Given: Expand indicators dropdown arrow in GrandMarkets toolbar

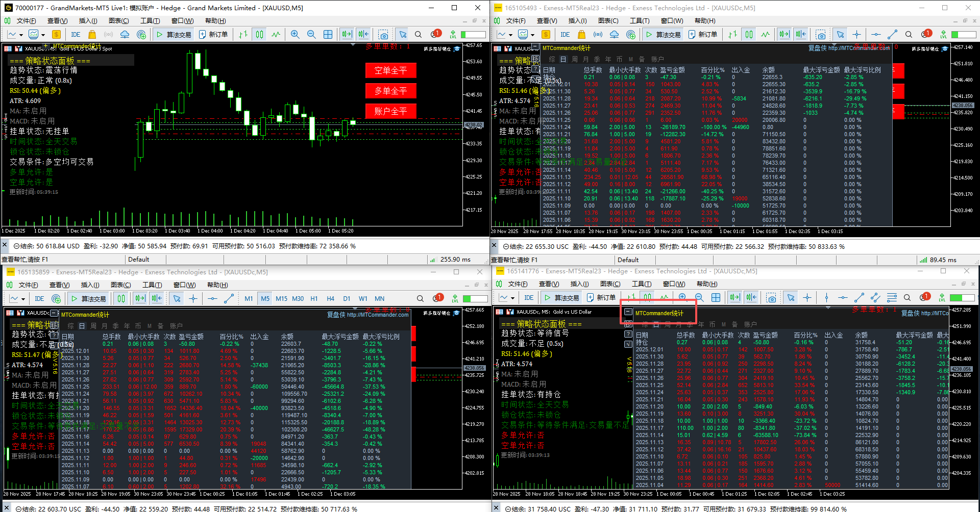Looking at the screenshot, I should pyautogui.click(x=43, y=35).
